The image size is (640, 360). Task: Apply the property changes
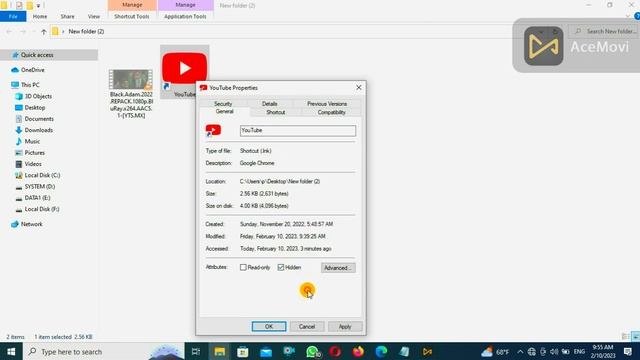tap(345, 327)
